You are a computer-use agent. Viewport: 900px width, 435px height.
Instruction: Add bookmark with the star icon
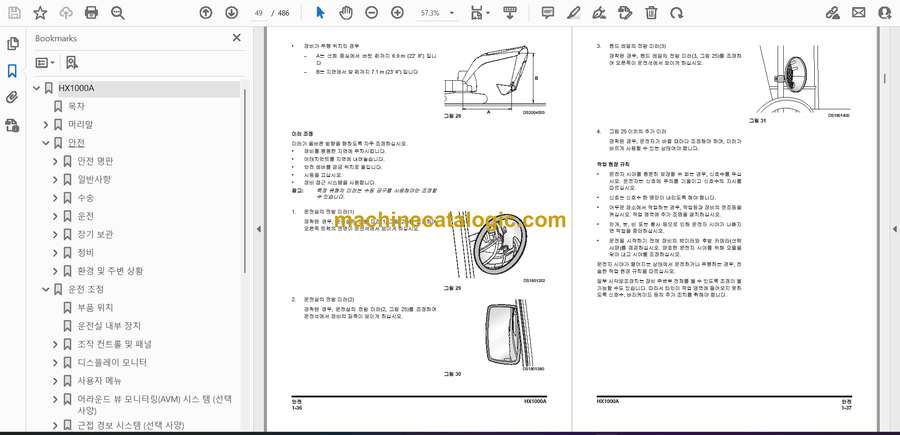click(x=40, y=13)
